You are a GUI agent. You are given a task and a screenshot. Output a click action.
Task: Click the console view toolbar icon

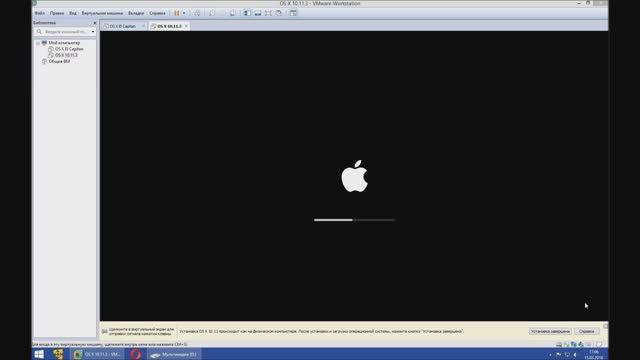(x=293, y=13)
